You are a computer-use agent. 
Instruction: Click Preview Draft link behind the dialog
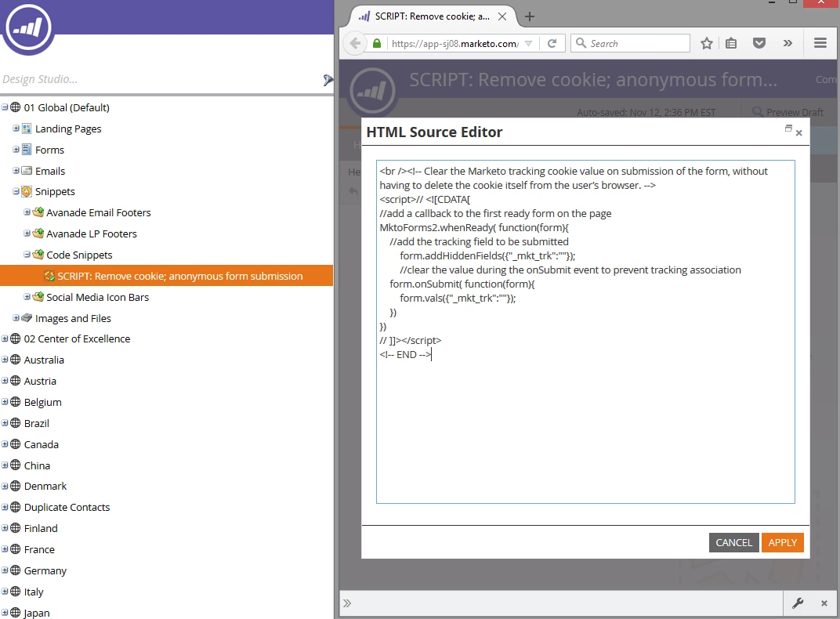click(x=788, y=112)
